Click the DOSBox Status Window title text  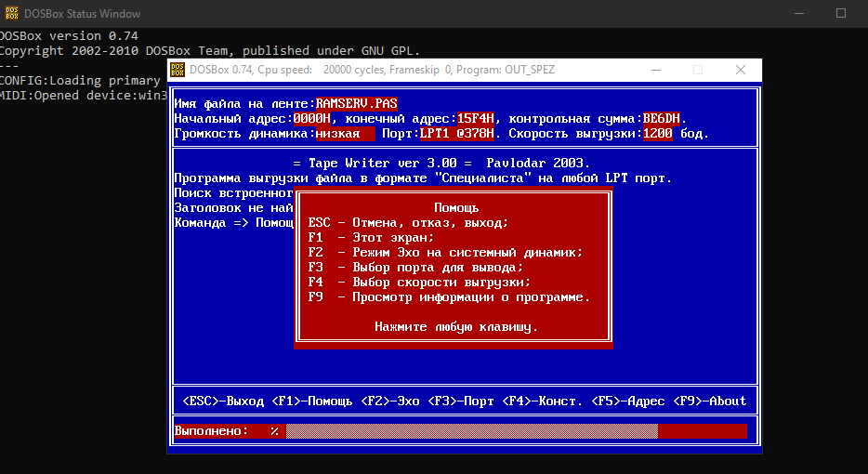pos(83,14)
